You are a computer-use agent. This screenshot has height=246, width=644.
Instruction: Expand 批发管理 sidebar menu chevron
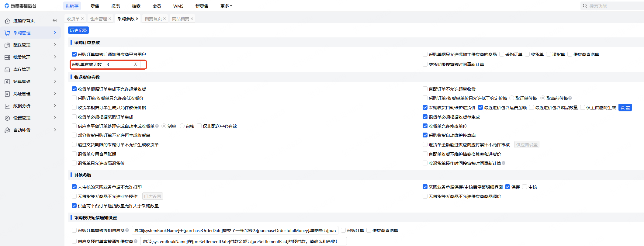(55, 57)
